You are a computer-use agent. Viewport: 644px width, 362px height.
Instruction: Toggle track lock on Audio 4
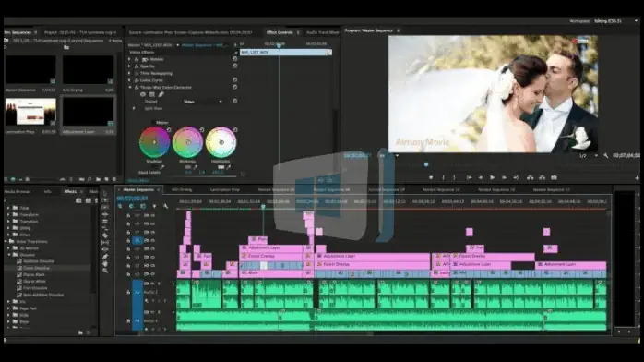(x=128, y=321)
